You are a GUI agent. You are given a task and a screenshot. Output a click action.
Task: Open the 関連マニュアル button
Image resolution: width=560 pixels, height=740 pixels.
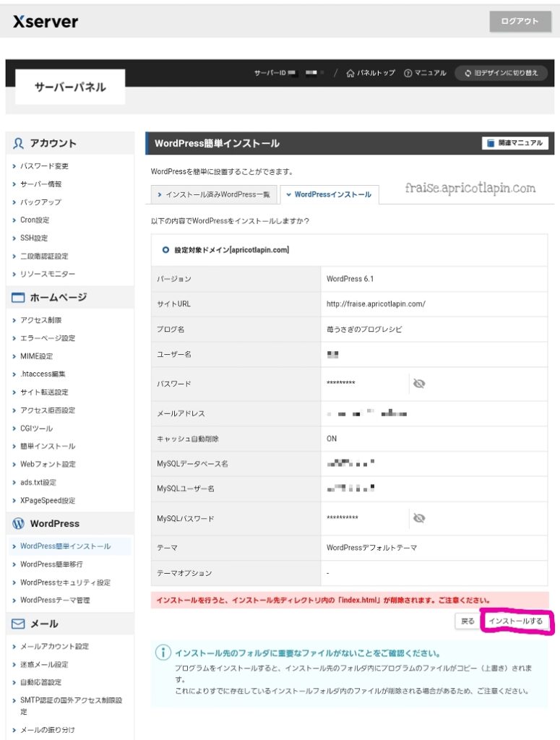point(514,142)
